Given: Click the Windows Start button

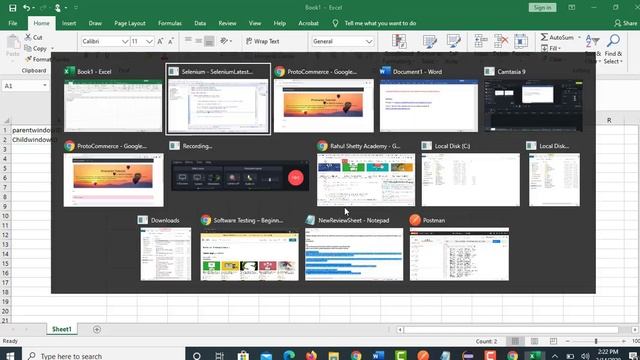Looking at the screenshot, I should tap(10, 356).
